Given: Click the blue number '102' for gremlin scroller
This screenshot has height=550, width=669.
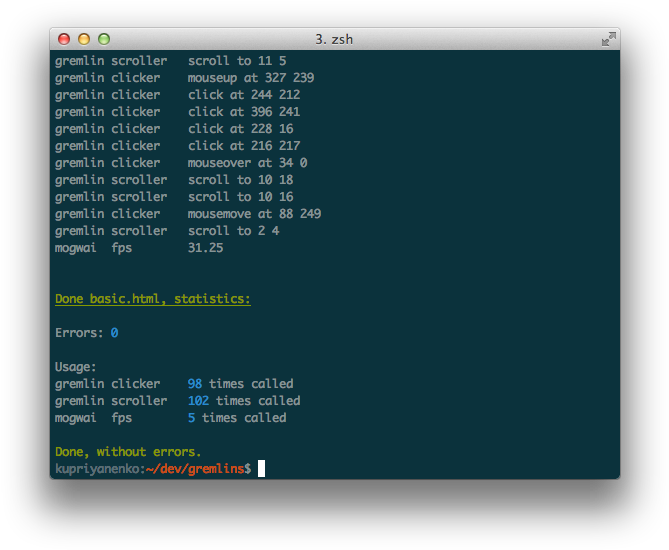Looking at the screenshot, I should coord(198,401).
